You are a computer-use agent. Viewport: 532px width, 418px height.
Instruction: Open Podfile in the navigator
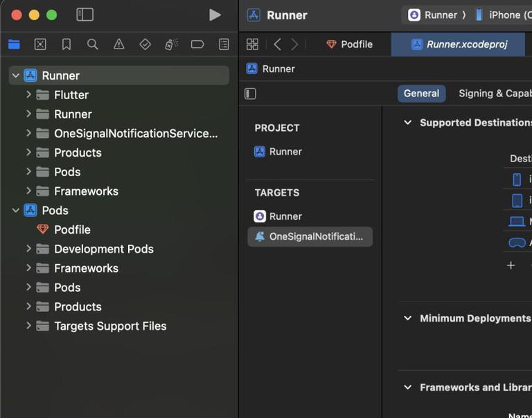click(72, 229)
